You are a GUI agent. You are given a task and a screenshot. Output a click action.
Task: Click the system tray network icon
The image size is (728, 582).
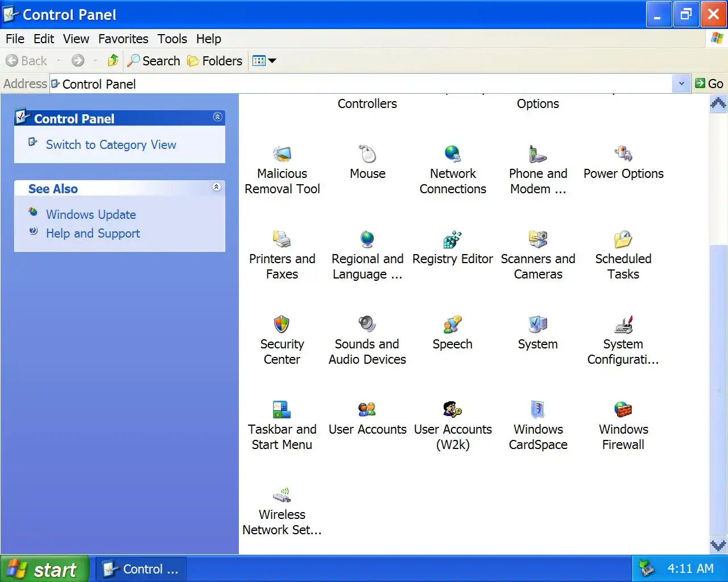pos(646,568)
